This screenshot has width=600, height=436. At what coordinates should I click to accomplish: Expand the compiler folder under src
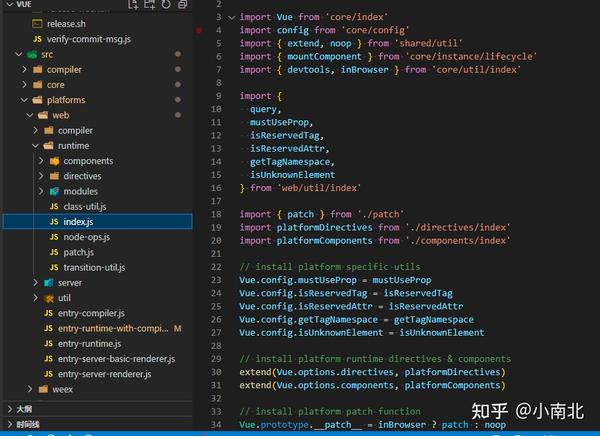coord(25,69)
